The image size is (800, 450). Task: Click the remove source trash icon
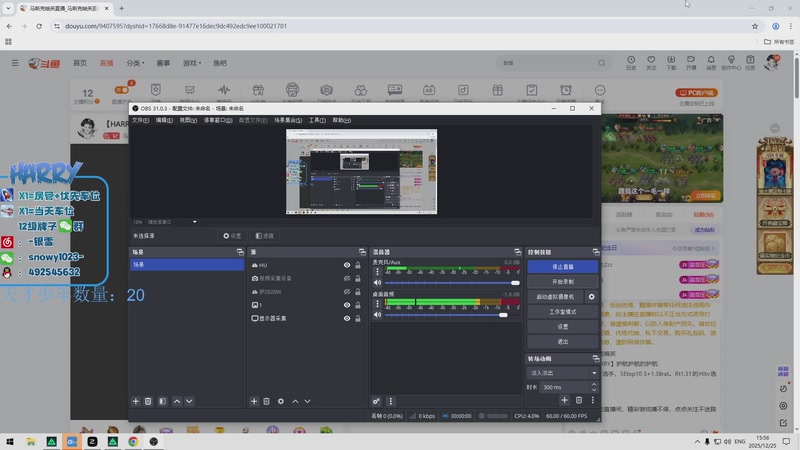coord(267,401)
